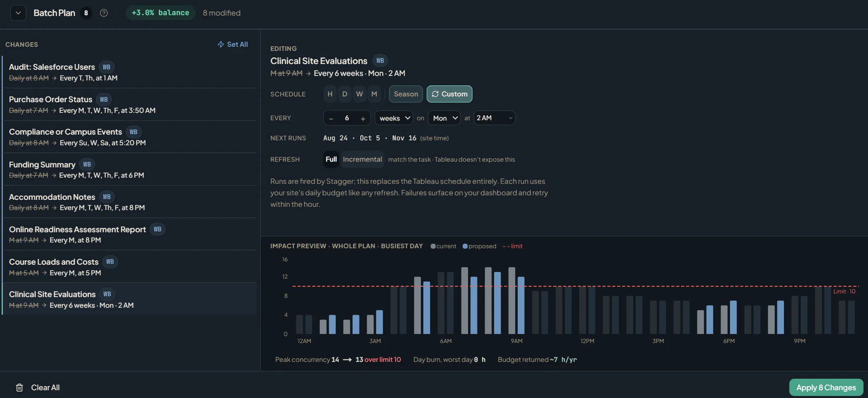
Task: Click WB badge on Compliance or Campus Events
Action: 134,132
